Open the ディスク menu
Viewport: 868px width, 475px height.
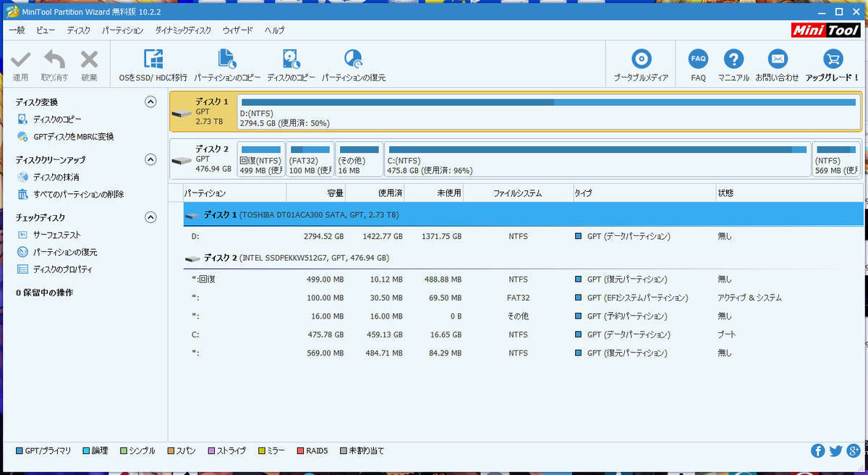click(79, 30)
